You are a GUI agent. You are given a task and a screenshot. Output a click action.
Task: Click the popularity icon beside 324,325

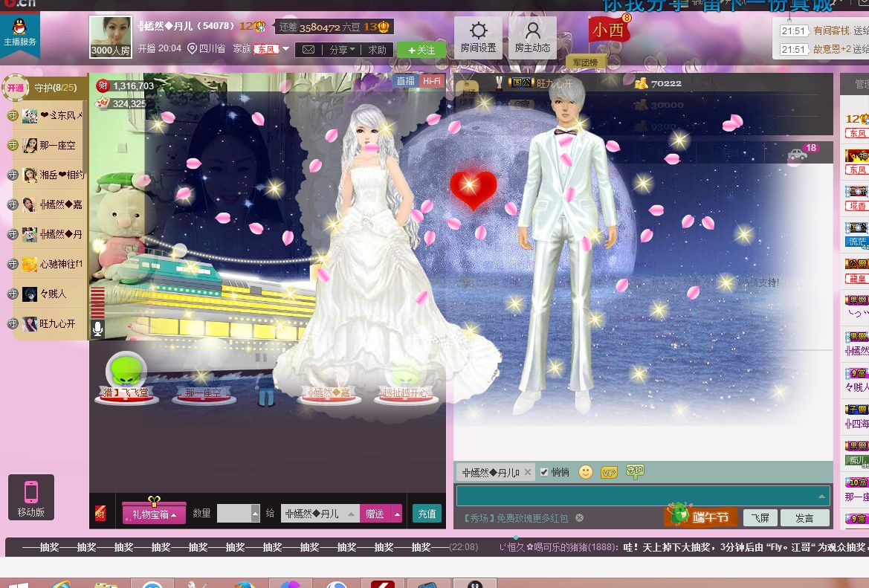(x=103, y=103)
